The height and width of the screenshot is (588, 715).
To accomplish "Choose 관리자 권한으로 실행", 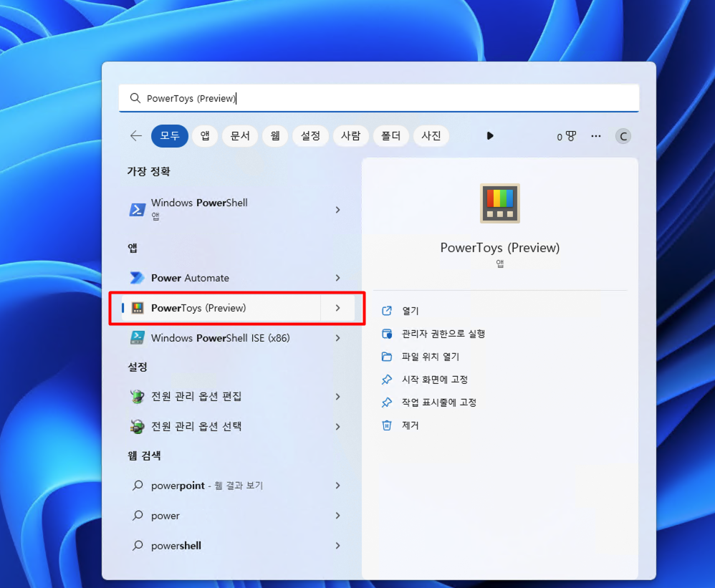I will click(443, 334).
